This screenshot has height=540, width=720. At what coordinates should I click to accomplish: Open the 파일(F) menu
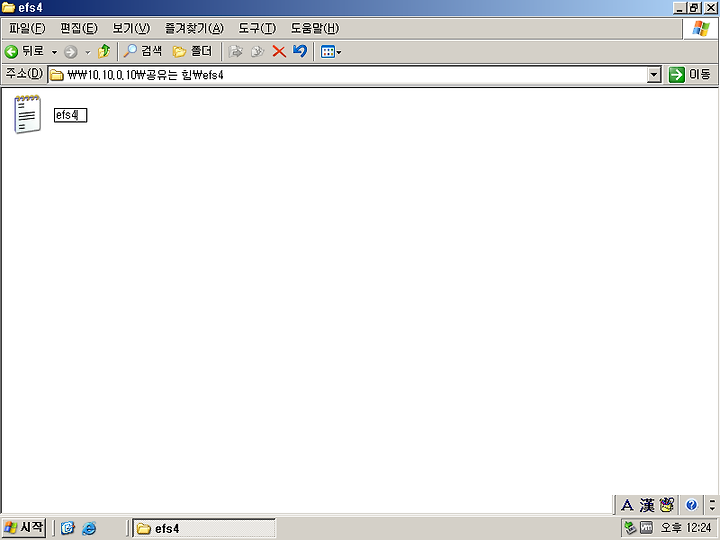click(27, 28)
